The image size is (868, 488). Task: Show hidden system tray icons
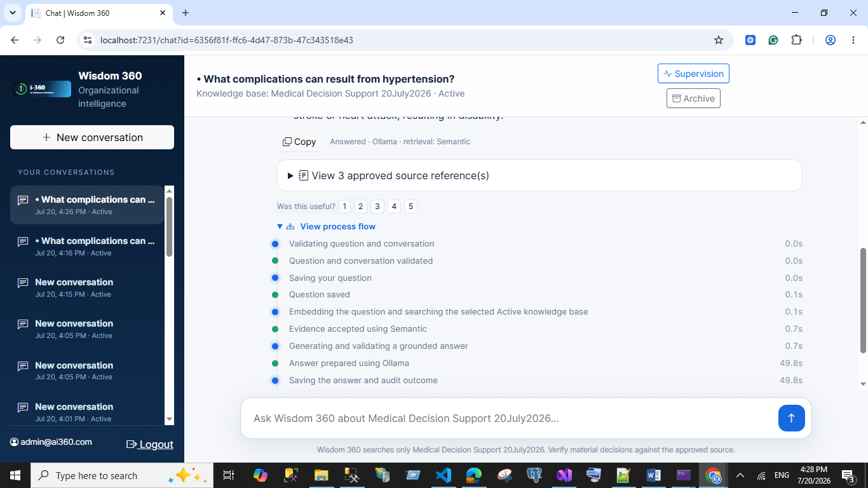click(740, 475)
